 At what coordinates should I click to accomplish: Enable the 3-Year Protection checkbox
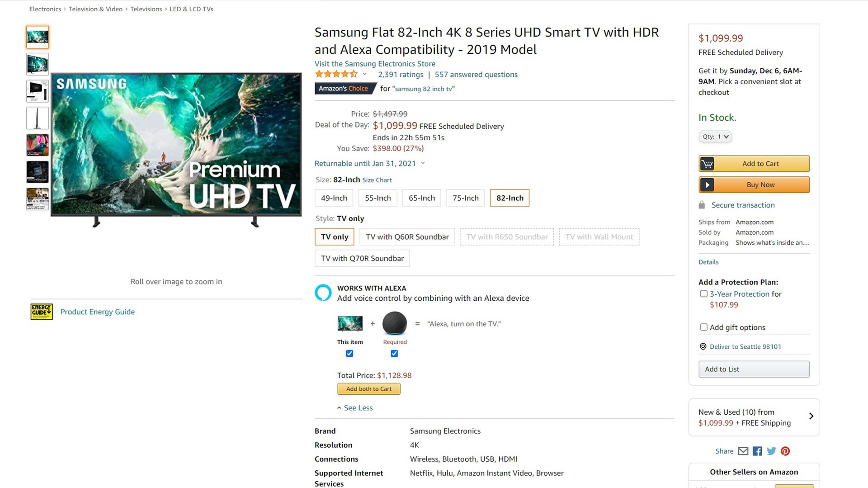pos(704,294)
